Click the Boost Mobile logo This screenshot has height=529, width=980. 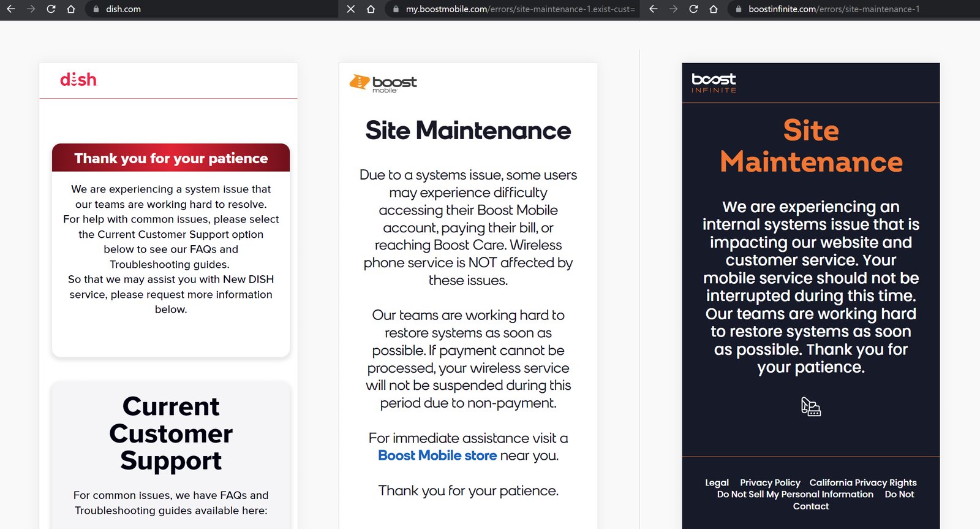[x=383, y=83]
